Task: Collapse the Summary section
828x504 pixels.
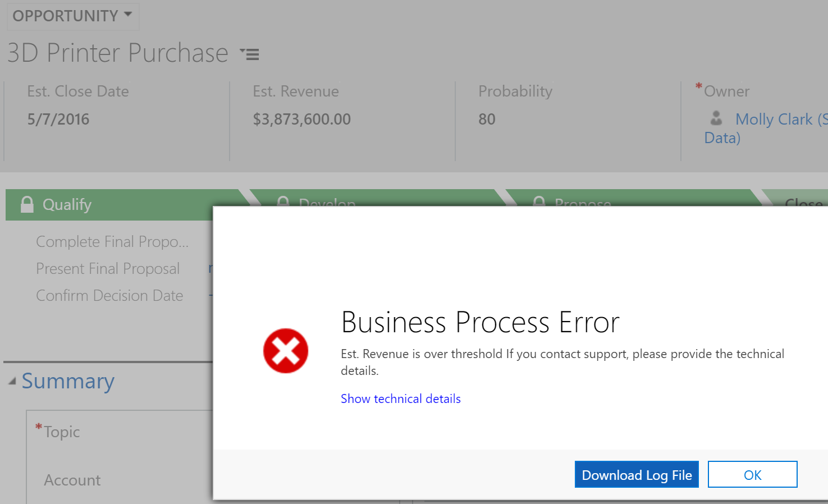Action: click(x=12, y=382)
